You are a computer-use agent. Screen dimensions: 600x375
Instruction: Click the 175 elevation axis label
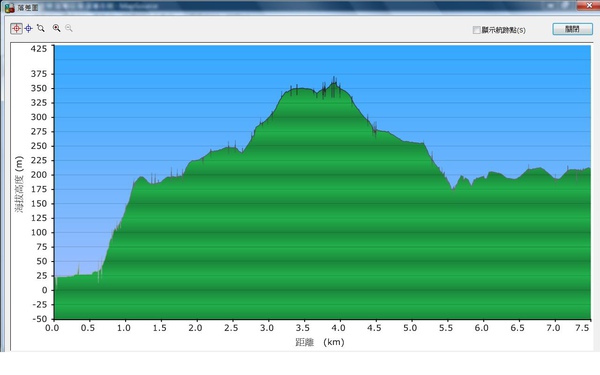point(39,189)
